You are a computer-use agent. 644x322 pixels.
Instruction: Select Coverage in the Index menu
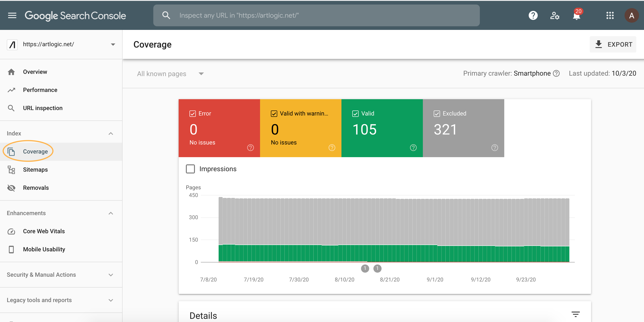[61, 151]
